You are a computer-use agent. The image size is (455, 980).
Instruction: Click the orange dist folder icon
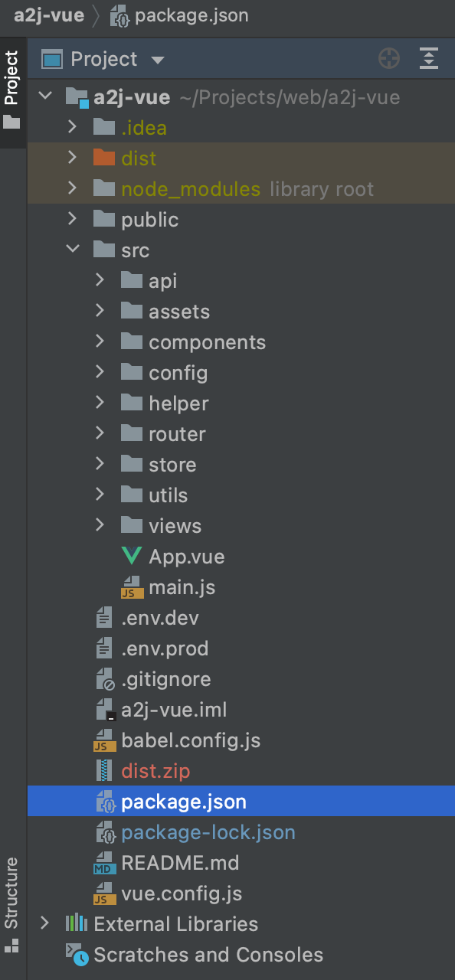click(103, 158)
